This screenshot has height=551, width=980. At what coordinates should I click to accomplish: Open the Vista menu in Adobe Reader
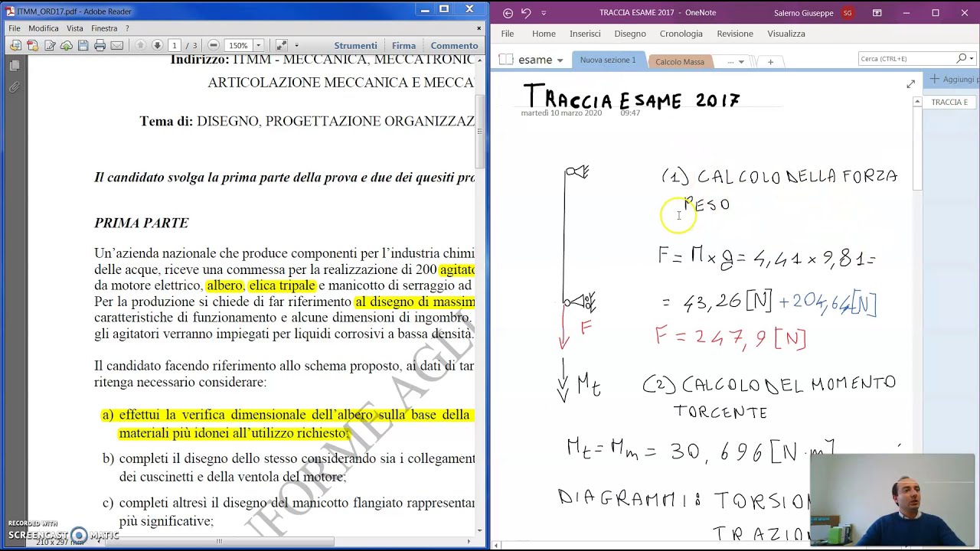point(75,28)
